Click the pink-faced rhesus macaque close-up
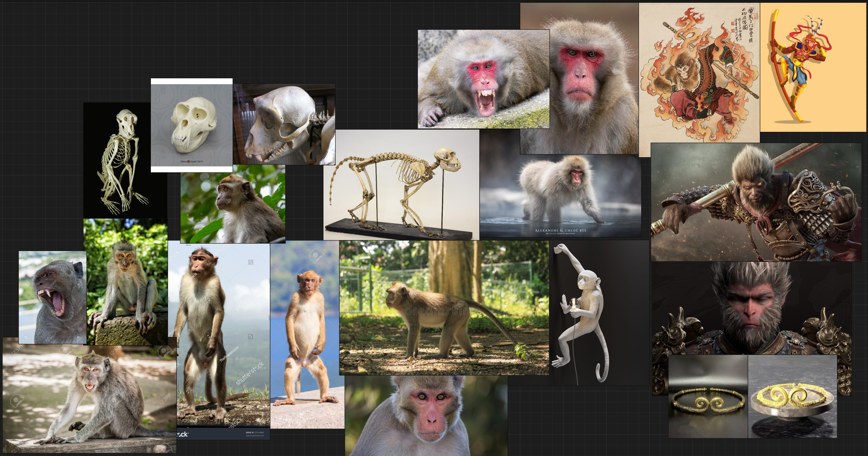Viewport: 868px width, 456px height. click(x=426, y=415)
